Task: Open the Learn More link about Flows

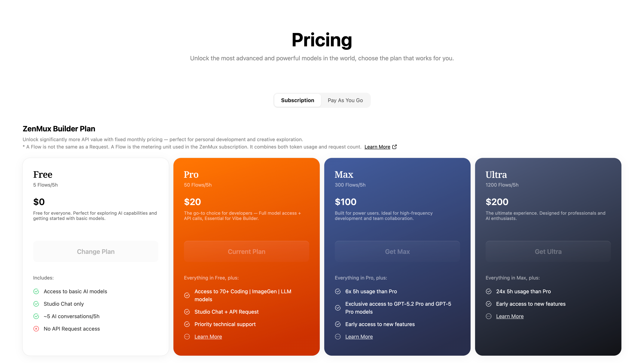Action: tap(377, 147)
